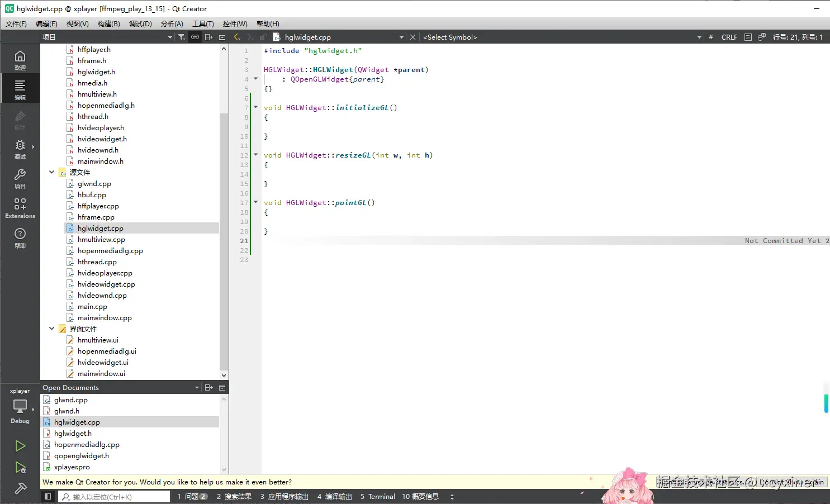Image resolution: width=830 pixels, height=504 pixels.
Task: Click the # preprocessor directives button
Action: tap(710, 37)
